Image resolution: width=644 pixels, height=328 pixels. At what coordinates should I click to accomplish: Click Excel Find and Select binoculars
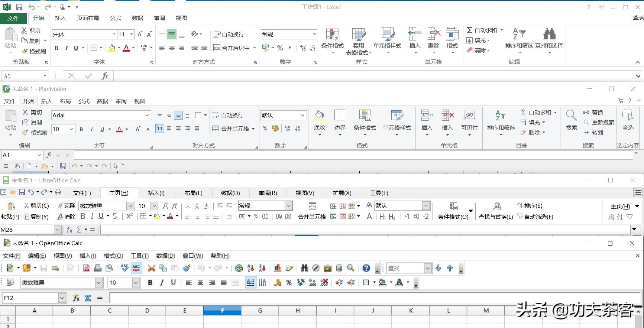coord(549,34)
